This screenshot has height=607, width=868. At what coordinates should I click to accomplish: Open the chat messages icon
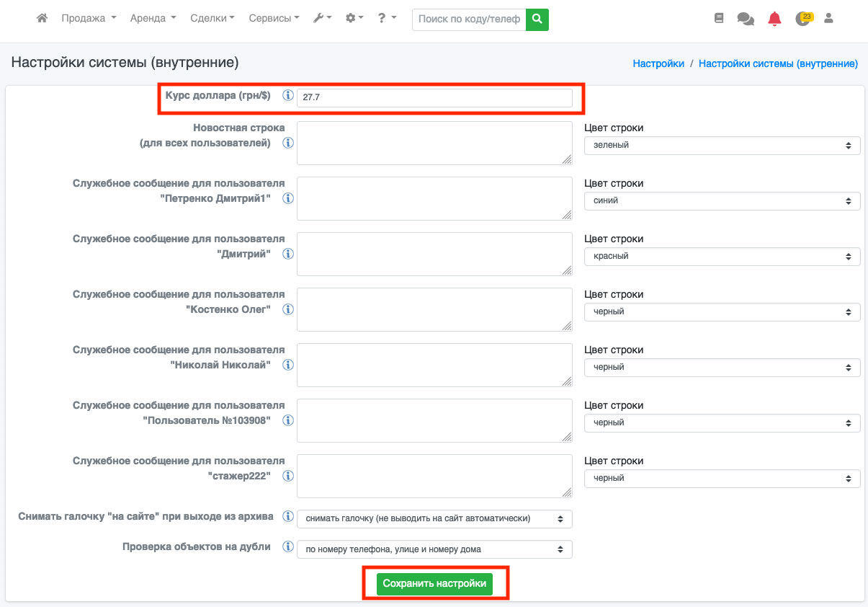746,19
